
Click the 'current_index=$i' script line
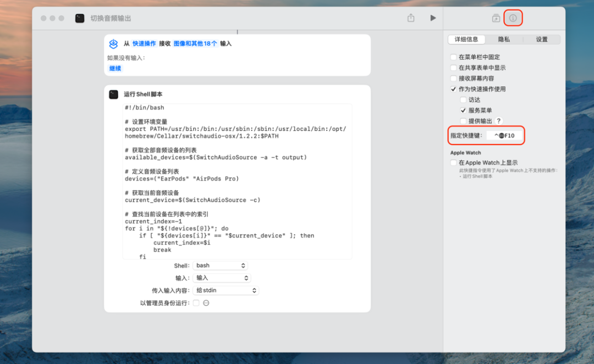point(182,242)
